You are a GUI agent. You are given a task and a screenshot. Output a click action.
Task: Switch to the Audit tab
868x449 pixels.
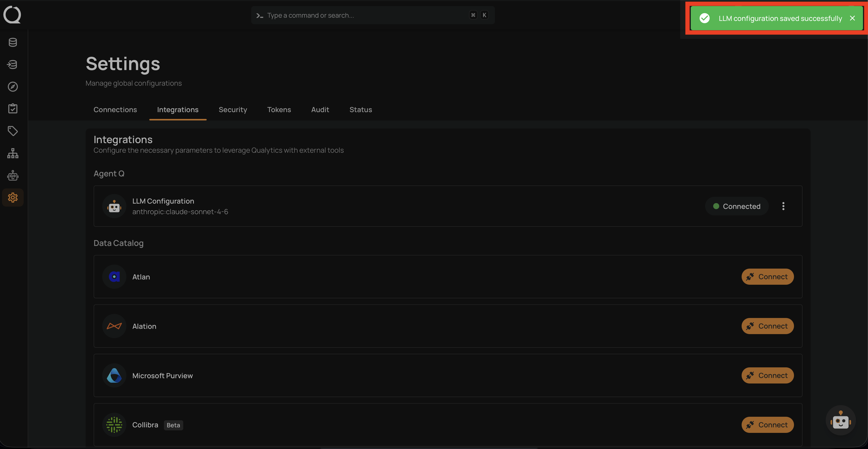tap(320, 110)
